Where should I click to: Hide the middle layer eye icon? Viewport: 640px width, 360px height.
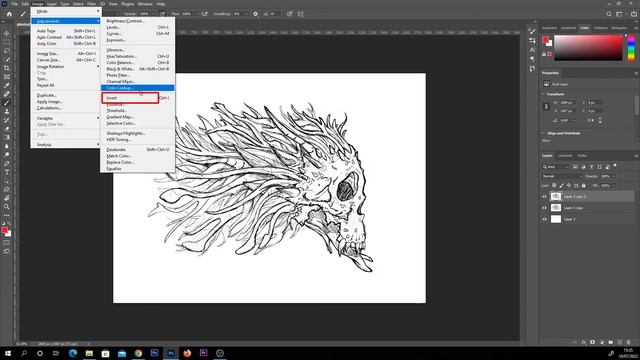click(544, 208)
